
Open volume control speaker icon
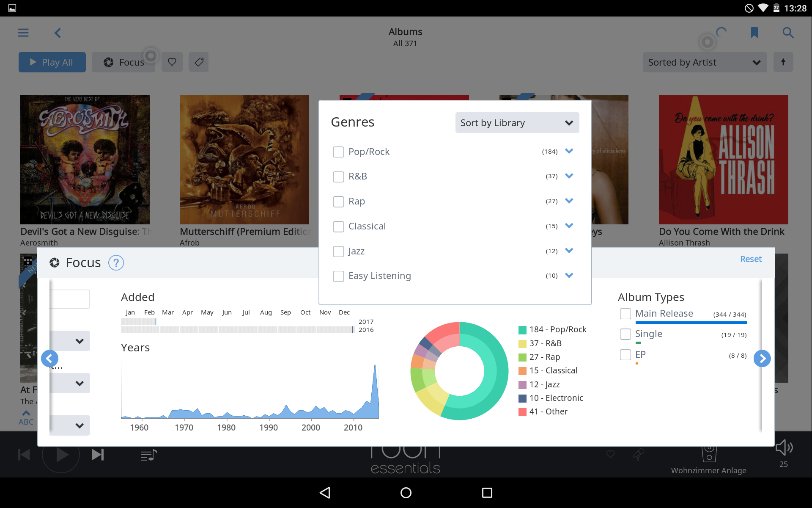pos(784,448)
